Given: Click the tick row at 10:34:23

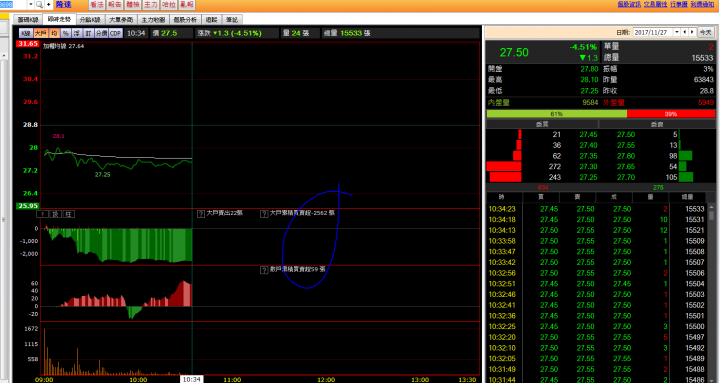Looking at the screenshot, I should click(596, 209).
